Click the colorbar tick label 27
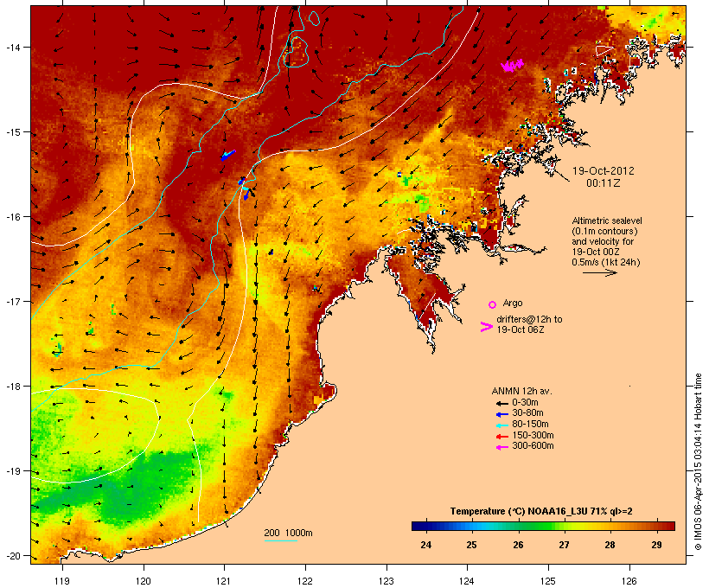The width and height of the screenshot is (709, 588). [564, 545]
